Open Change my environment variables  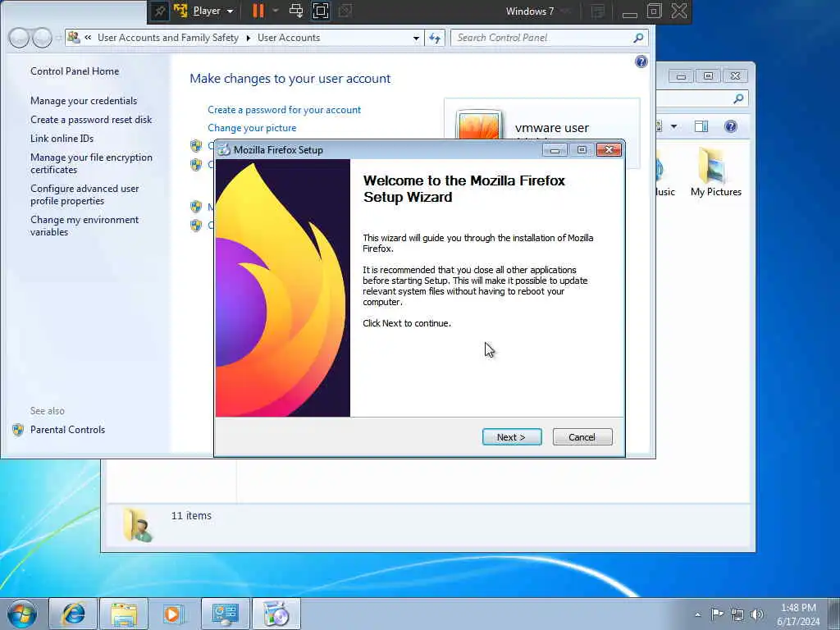point(84,226)
